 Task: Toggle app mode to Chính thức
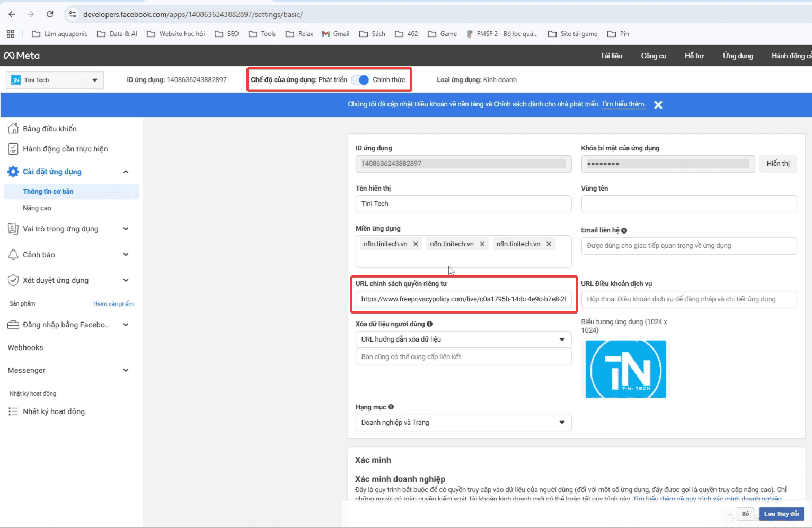click(x=360, y=80)
